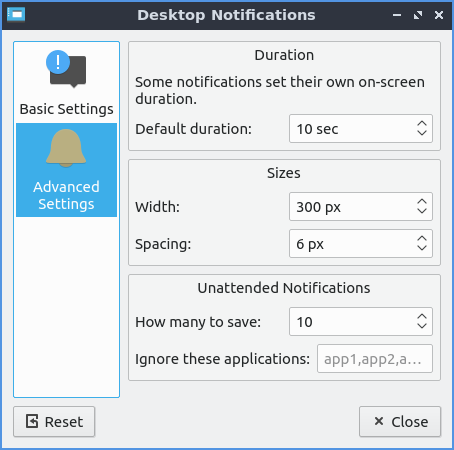Screen dimensions: 454x450
Task: Decrease the notification Width value
Action: point(422,211)
